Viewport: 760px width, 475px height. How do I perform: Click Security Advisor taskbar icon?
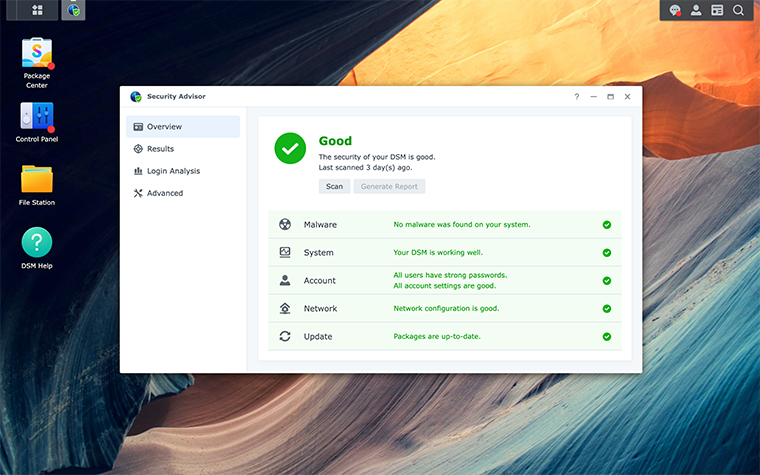73,10
